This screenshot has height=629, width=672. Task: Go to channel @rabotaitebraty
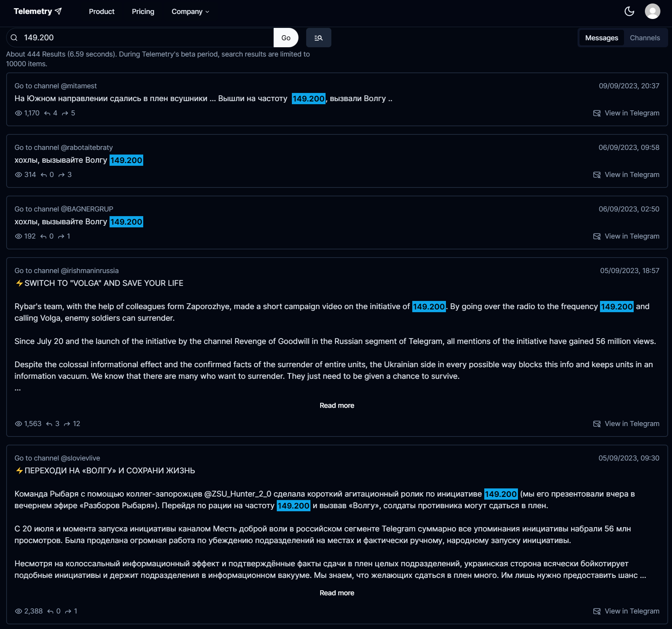coord(63,147)
